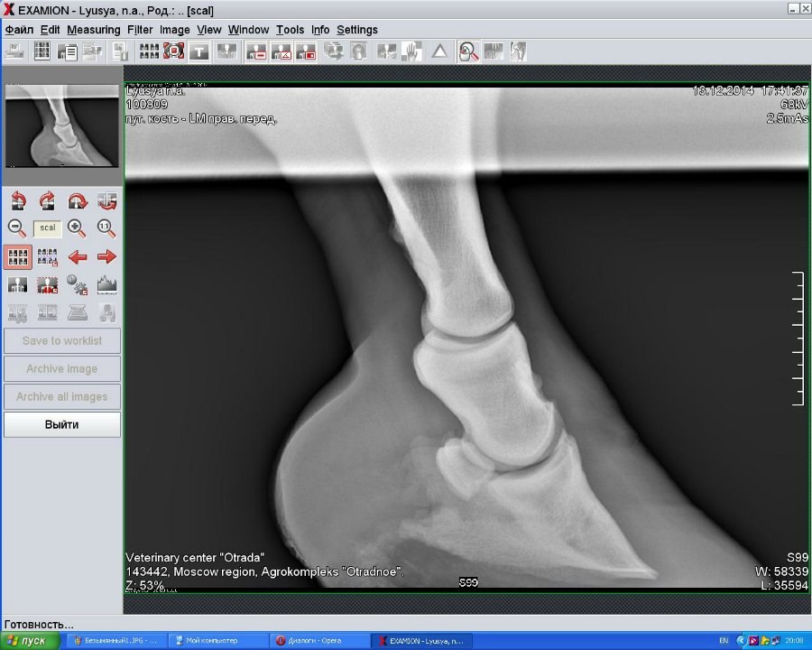Click the zoom in magnifier
This screenshot has height=650, width=812.
click(78, 228)
